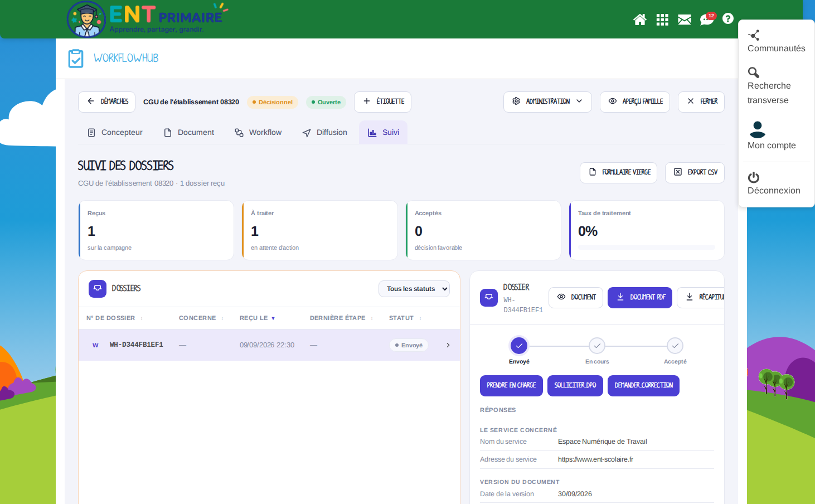Click the Acceptés statistics card
The image size is (815, 504).
pyautogui.click(x=483, y=230)
